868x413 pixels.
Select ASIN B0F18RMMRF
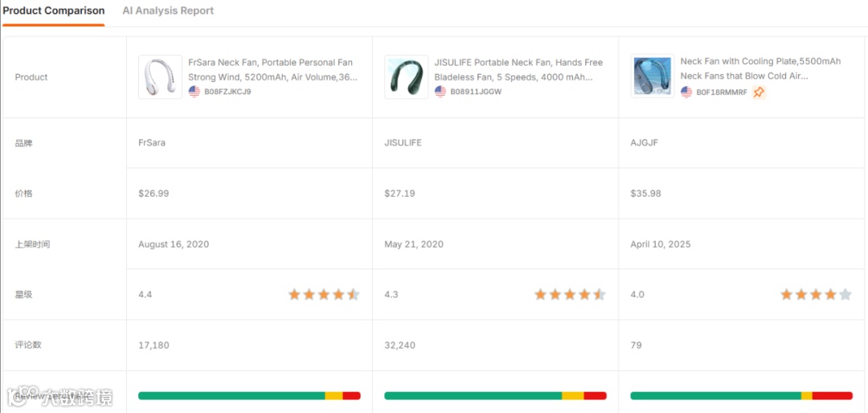coord(722,92)
